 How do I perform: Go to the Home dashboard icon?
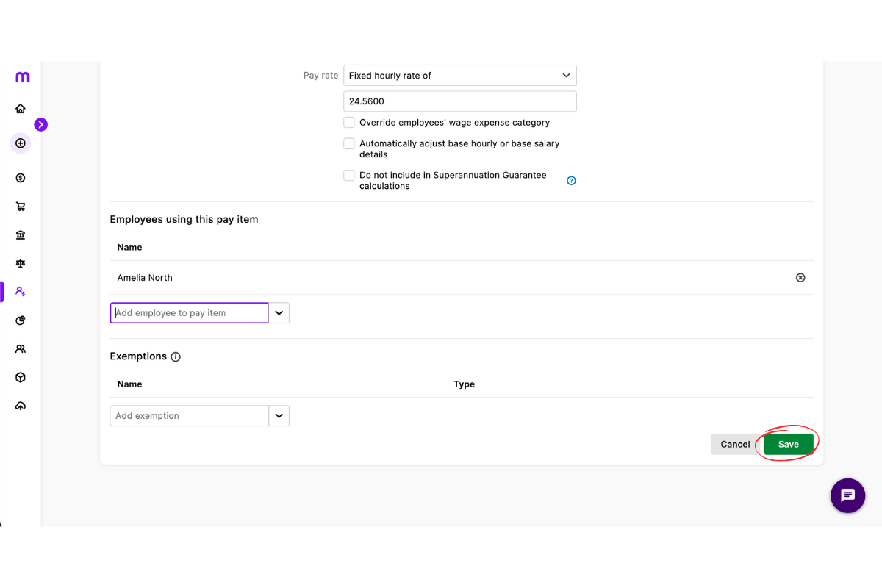(x=21, y=109)
